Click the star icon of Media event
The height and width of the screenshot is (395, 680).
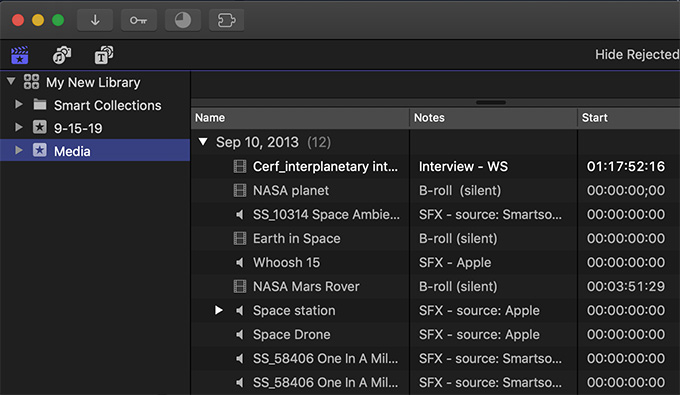(40, 150)
